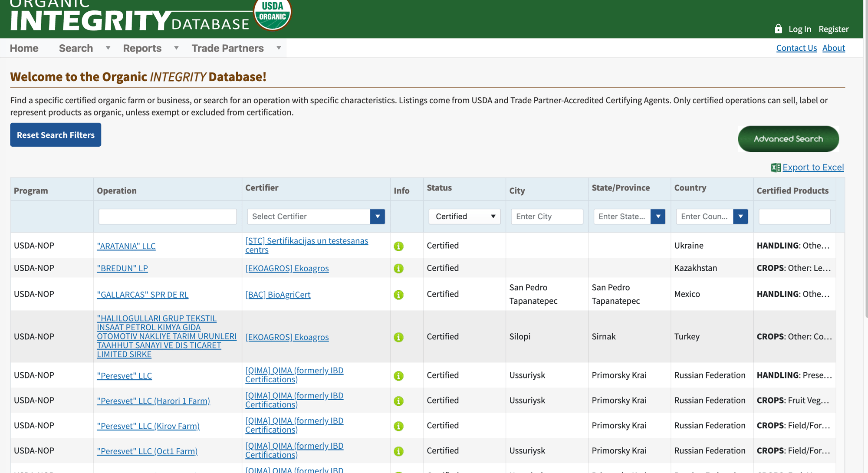Viewport: 868px width, 473px height.
Task: Open the "GALLARCAS" SPR DE RL operation link
Action: coord(142,295)
